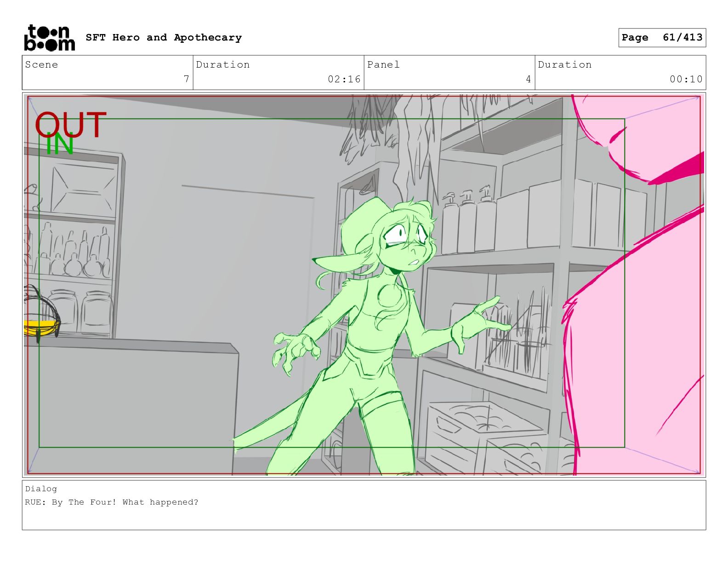Click the scene Duration 02:16 value
Screen dimensions: 728x563
click(344, 79)
